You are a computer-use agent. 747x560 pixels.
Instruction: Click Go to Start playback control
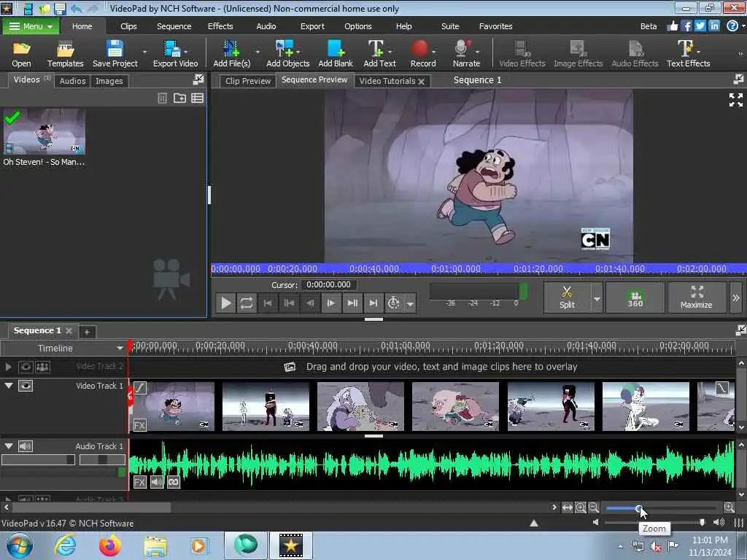(x=268, y=303)
